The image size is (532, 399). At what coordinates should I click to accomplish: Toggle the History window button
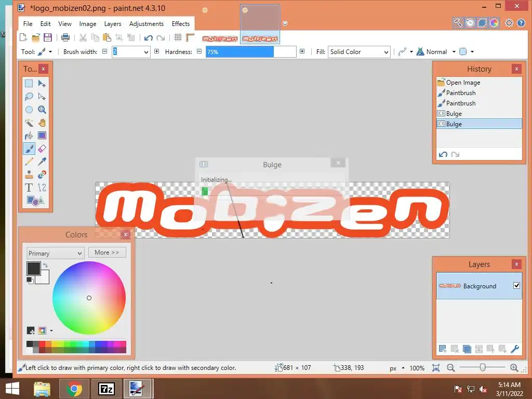470,23
